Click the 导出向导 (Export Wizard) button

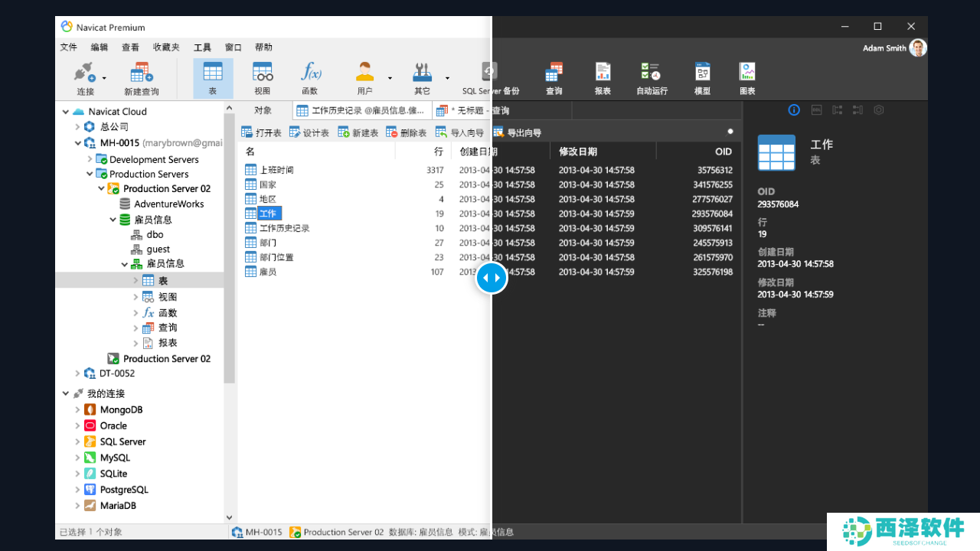[x=518, y=132]
